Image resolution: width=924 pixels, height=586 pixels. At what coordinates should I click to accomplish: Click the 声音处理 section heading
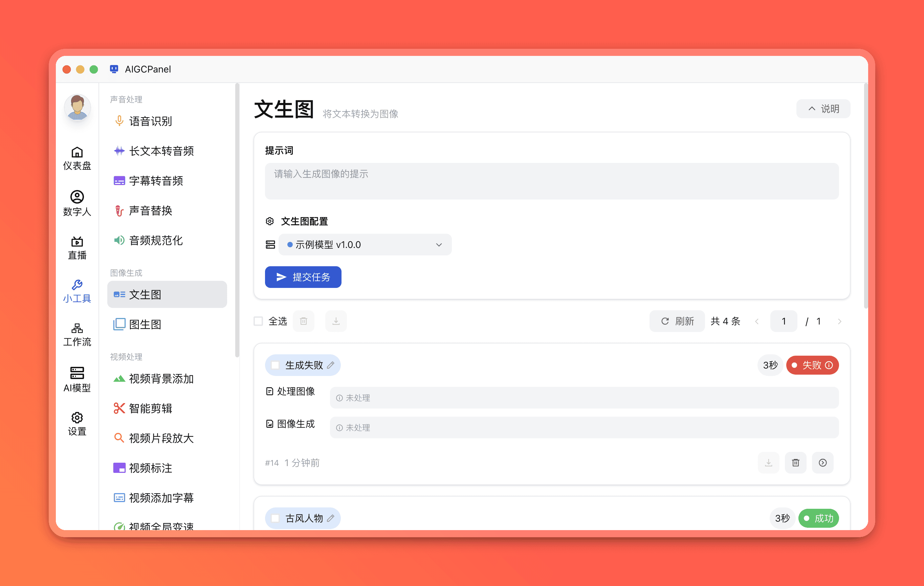pos(126,100)
